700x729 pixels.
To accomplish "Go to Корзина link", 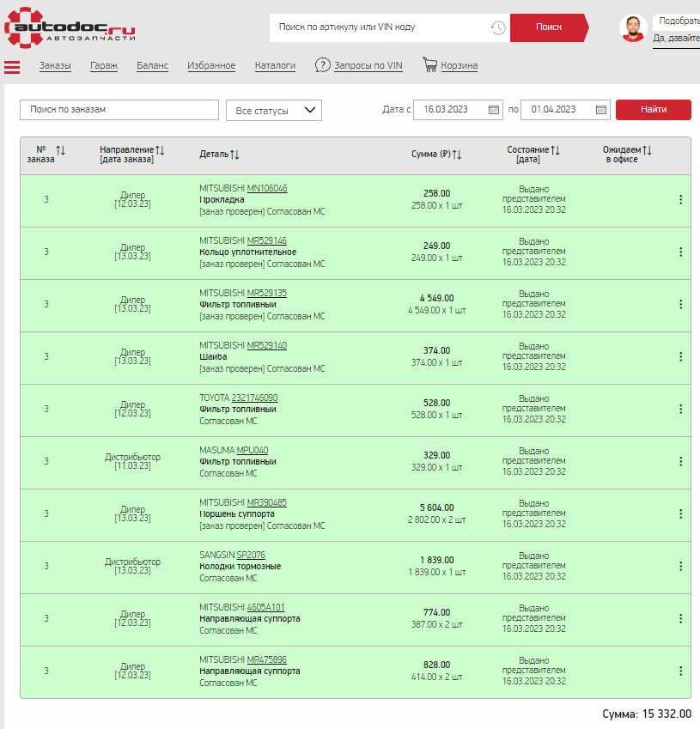I will (x=459, y=65).
